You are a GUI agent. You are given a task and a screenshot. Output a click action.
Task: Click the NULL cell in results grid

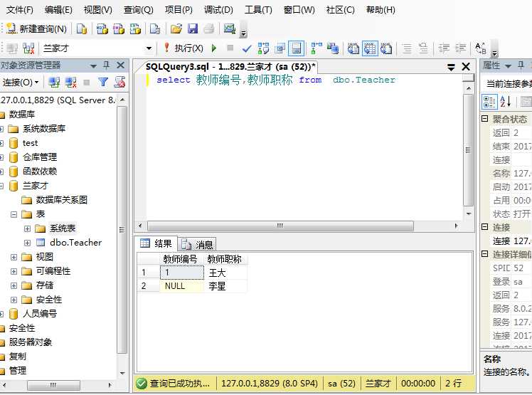pos(182,286)
